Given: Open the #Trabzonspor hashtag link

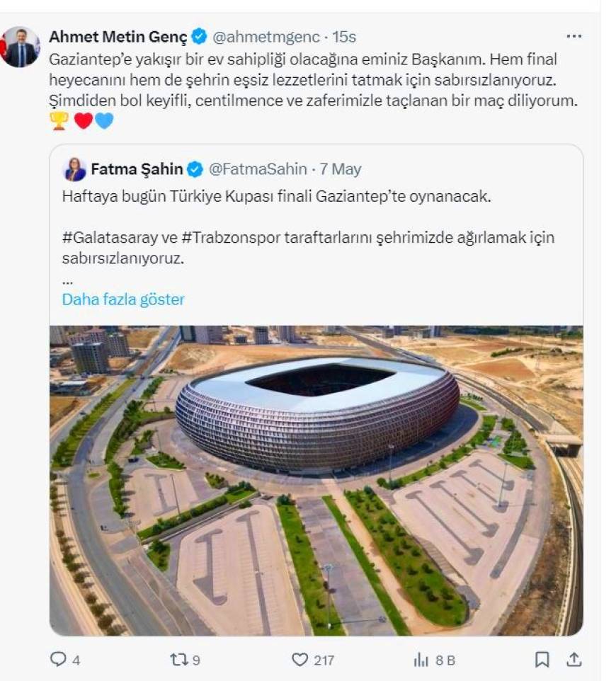Looking at the screenshot, I should pos(231,238).
